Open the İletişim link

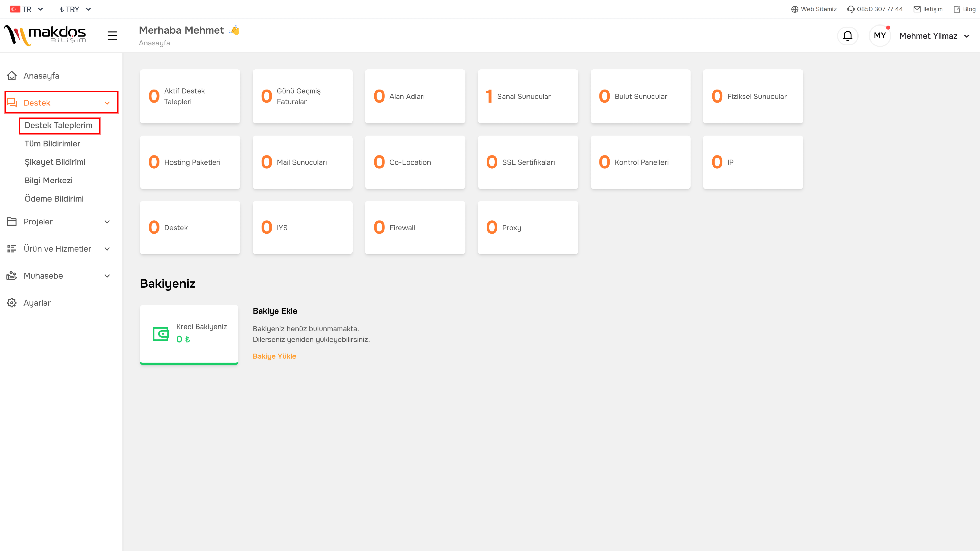tap(933, 9)
